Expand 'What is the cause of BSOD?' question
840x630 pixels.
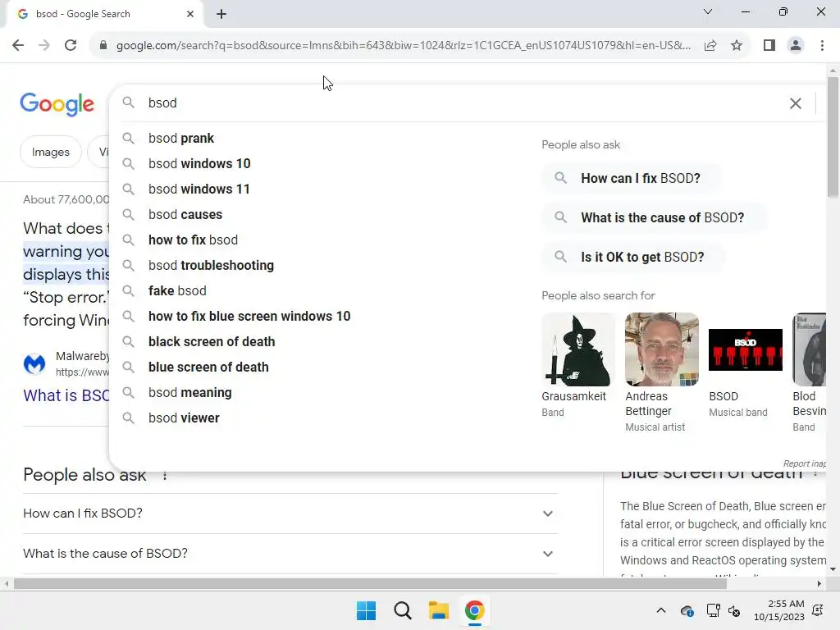click(290, 554)
